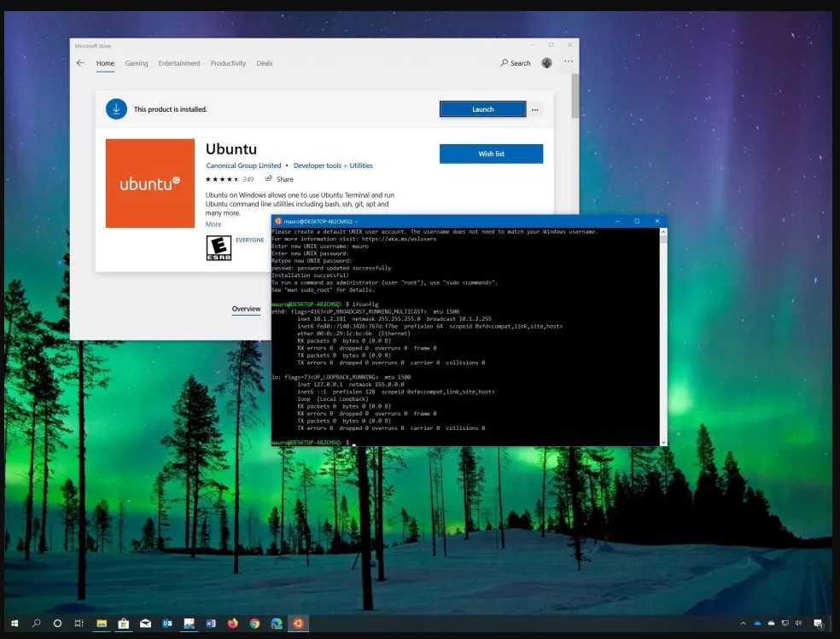Open the Developer tools category link
Viewport: 840px width, 639px height.
click(x=318, y=166)
